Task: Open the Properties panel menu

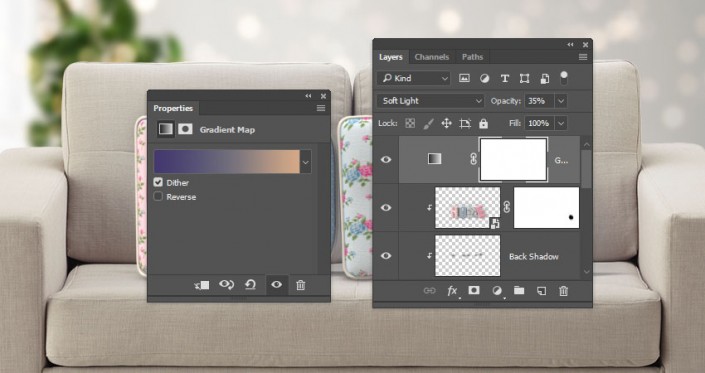Action: [321, 108]
